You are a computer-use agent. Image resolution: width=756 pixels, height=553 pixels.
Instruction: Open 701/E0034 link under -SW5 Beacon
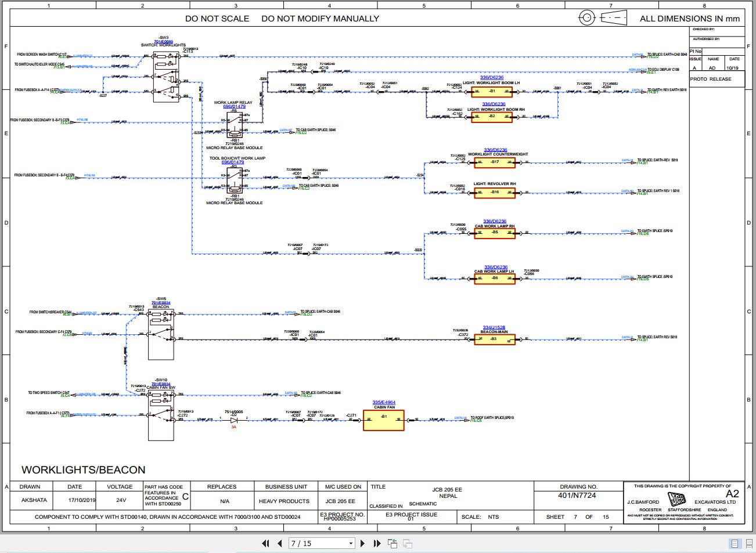[x=161, y=302]
